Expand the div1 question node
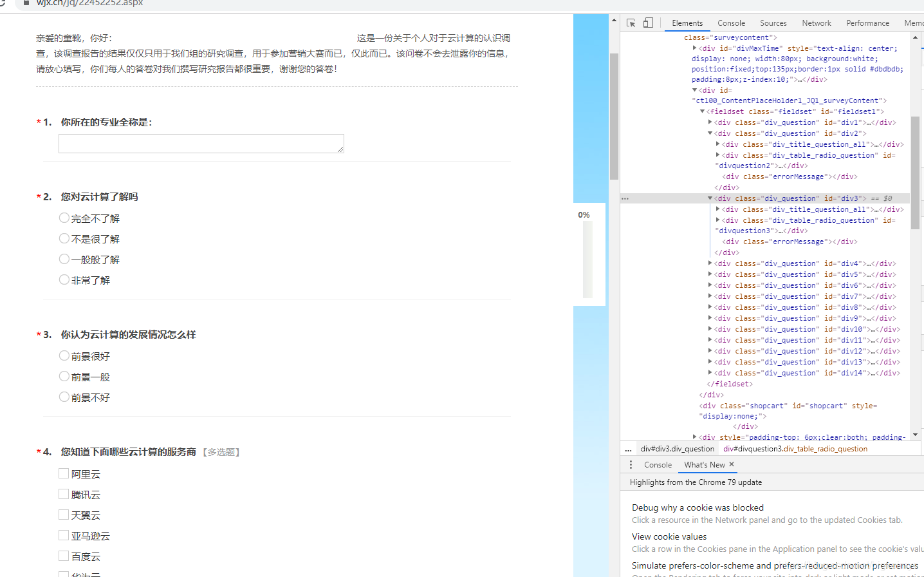This screenshot has height=577, width=924. (710, 122)
